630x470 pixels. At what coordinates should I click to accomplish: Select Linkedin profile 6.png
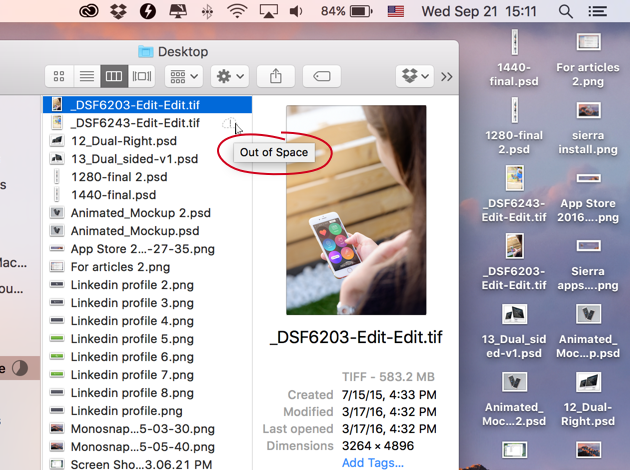tap(147, 357)
